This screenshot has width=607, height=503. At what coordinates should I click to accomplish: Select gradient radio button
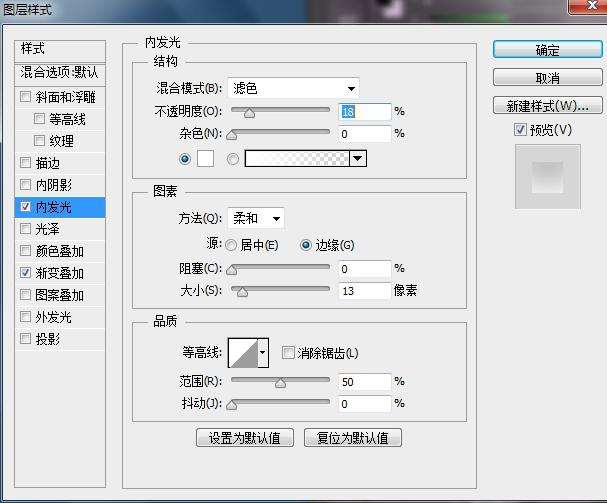pos(233,159)
